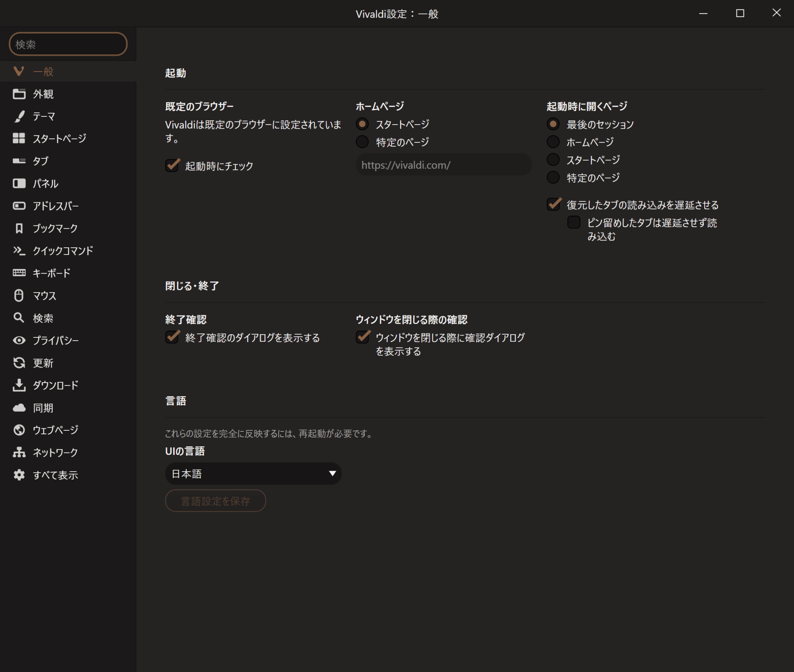Click the 外観 window icon in sidebar
The image size is (794, 672).
19,94
